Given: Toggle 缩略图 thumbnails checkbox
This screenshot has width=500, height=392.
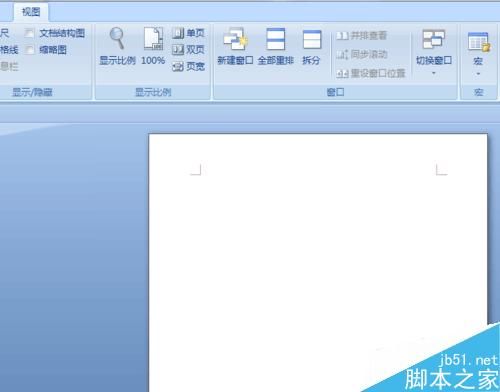Looking at the screenshot, I should point(29,50).
